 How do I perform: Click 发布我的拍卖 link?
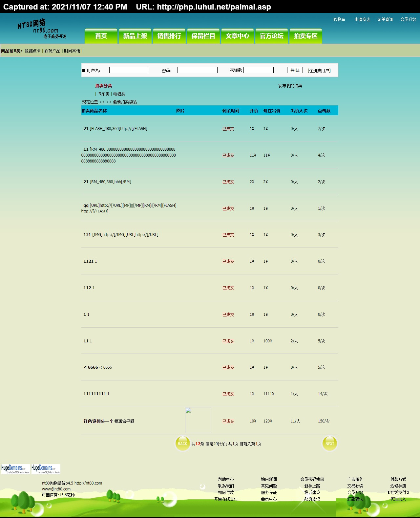[290, 86]
